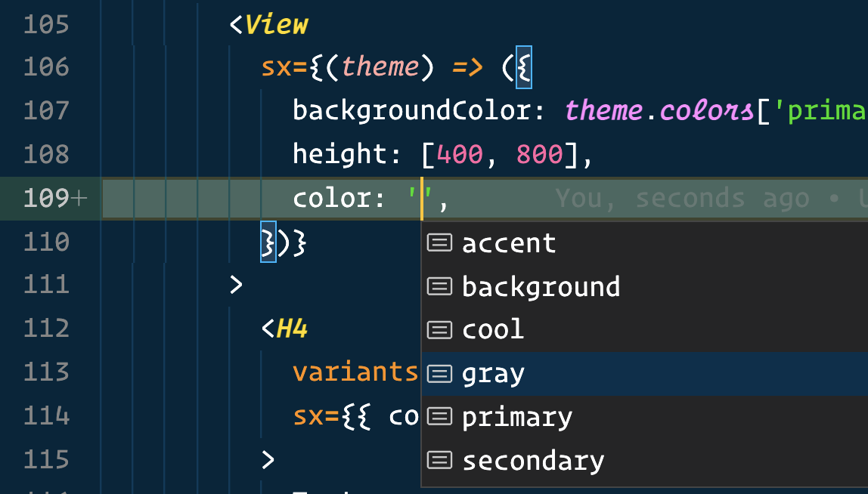Click line number 107 in the gutter
The width and height of the screenshot is (868, 494).
47,111
